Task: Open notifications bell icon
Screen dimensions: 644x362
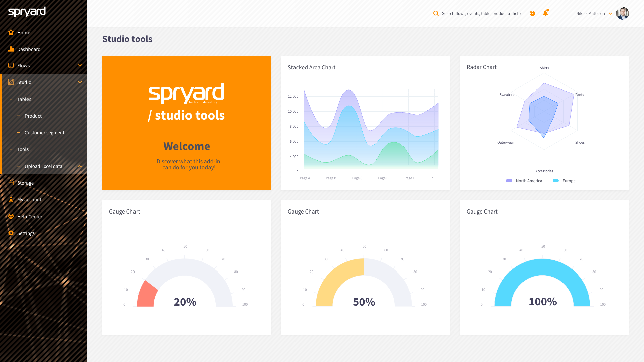Action: pyautogui.click(x=545, y=13)
